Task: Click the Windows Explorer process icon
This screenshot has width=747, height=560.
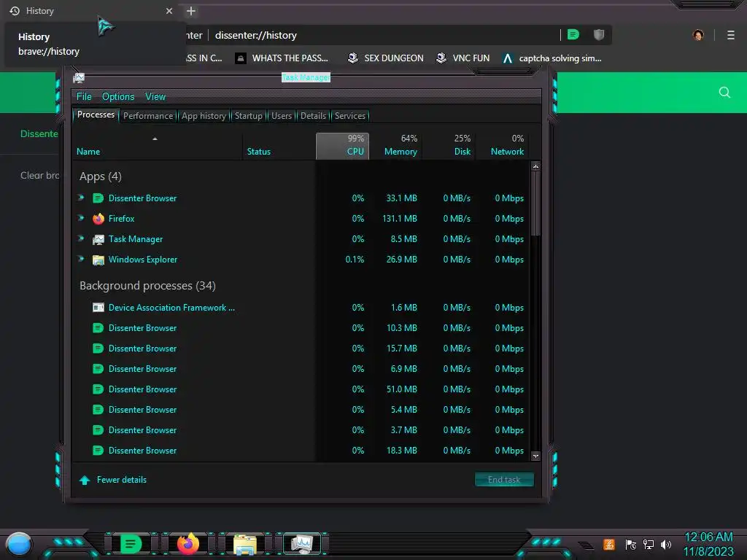Action: [98, 260]
